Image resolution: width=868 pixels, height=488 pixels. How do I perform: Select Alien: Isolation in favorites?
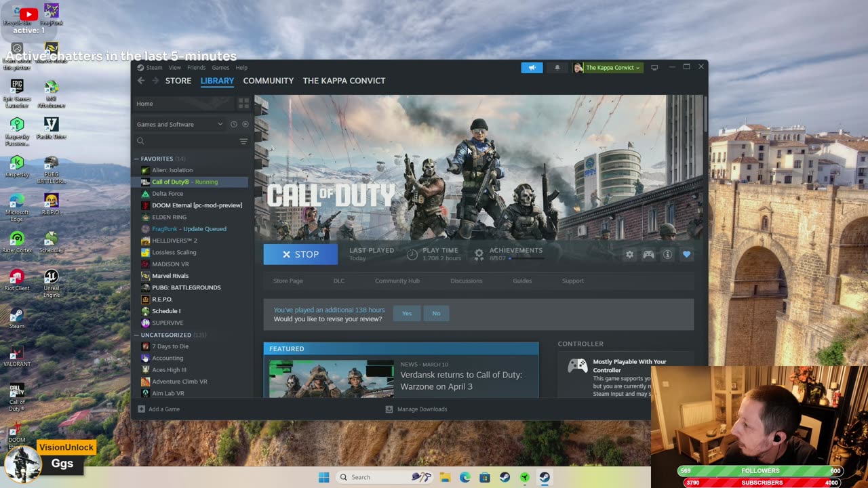pos(172,170)
